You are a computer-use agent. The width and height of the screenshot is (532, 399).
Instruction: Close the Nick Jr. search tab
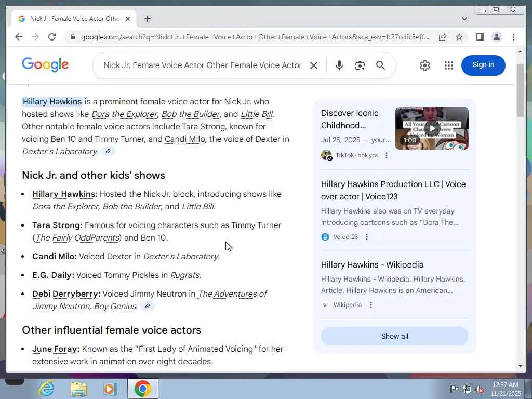point(128,19)
